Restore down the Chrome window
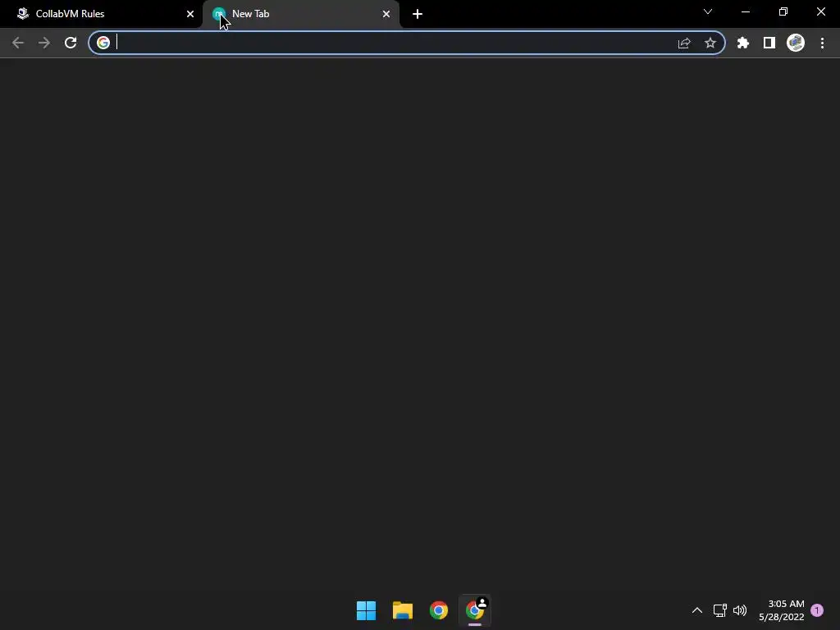 [783, 11]
